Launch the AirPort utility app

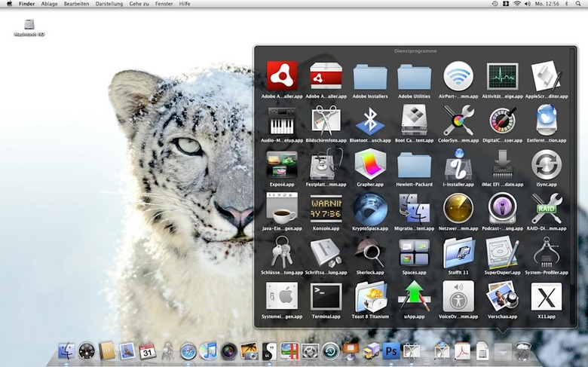pos(458,76)
